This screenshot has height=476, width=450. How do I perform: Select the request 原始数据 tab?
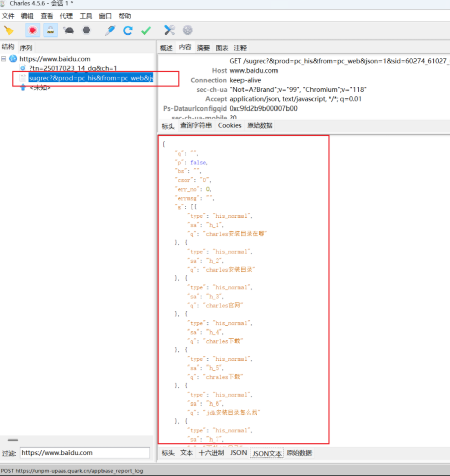(260, 125)
